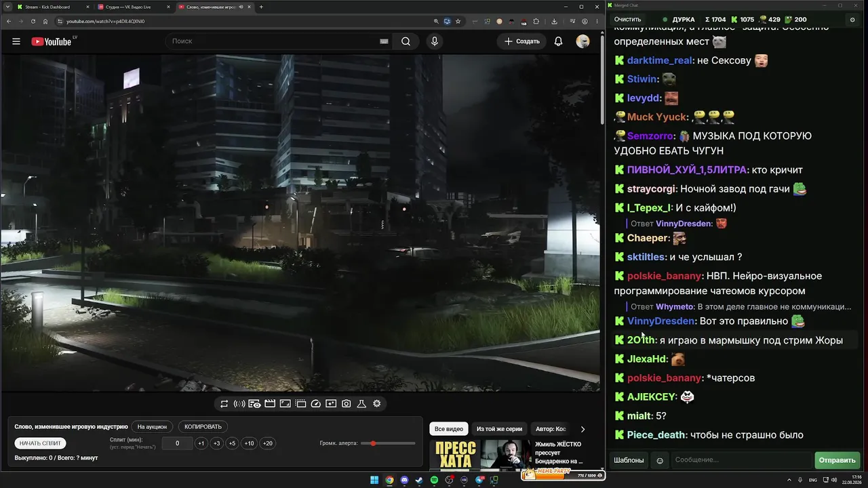Open Spotify from the taskbar

point(434,481)
